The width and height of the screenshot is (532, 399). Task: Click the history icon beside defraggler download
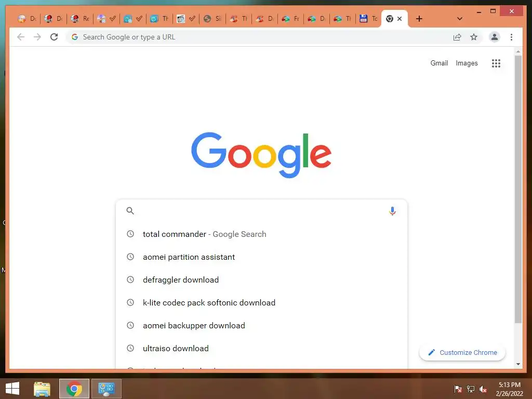[x=130, y=280]
